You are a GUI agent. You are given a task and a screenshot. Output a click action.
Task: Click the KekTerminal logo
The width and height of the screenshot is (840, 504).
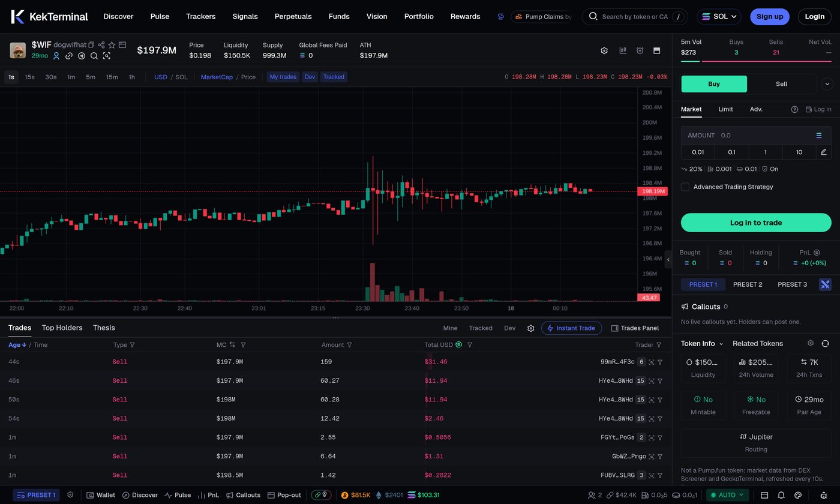pos(49,16)
